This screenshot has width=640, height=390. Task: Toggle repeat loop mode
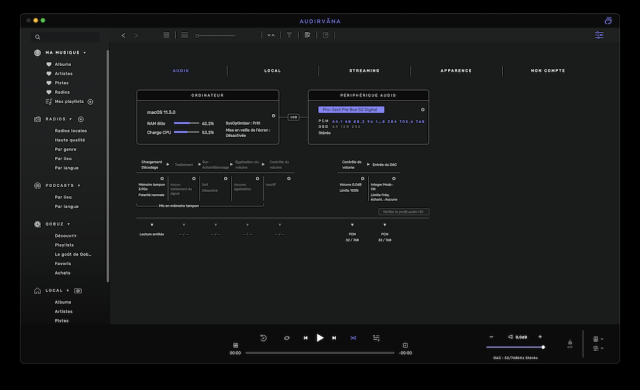[287, 338]
